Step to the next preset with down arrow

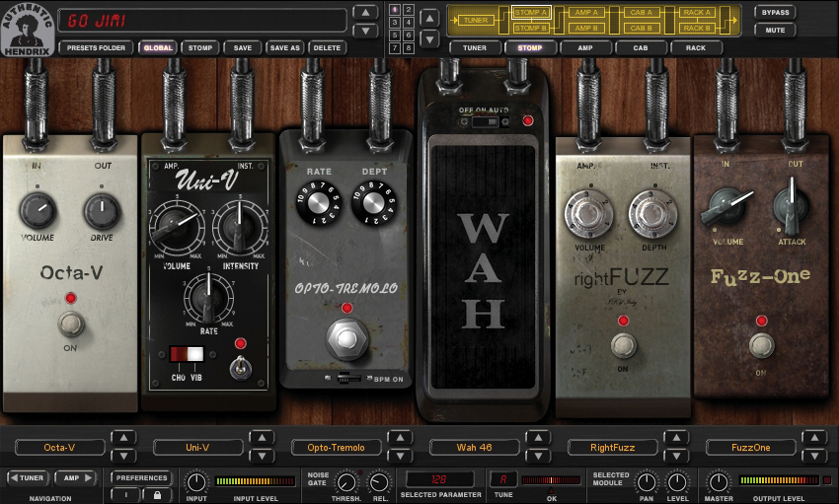pos(365,31)
